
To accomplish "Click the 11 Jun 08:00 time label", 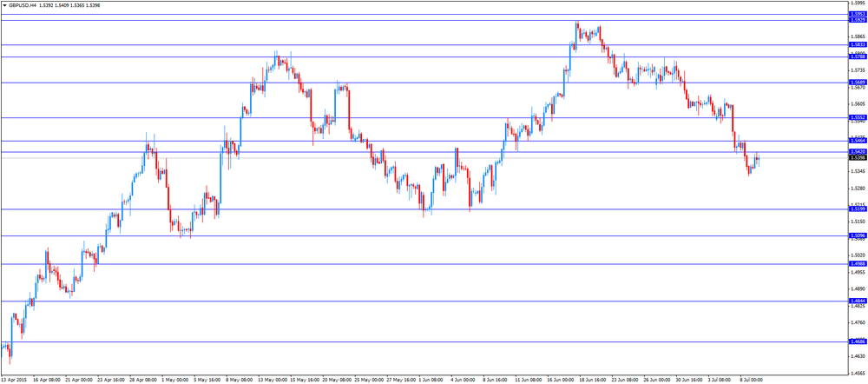I will click(x=528, y=381).
